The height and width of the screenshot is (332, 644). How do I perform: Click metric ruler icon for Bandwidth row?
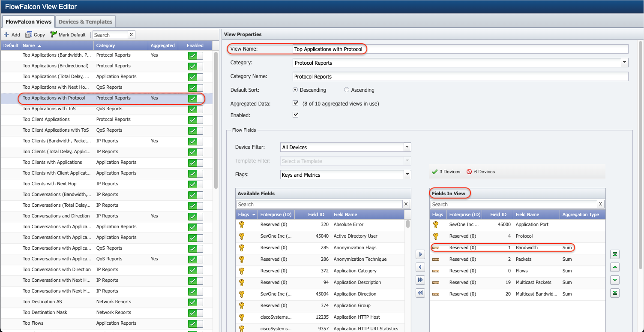[436, 248]
